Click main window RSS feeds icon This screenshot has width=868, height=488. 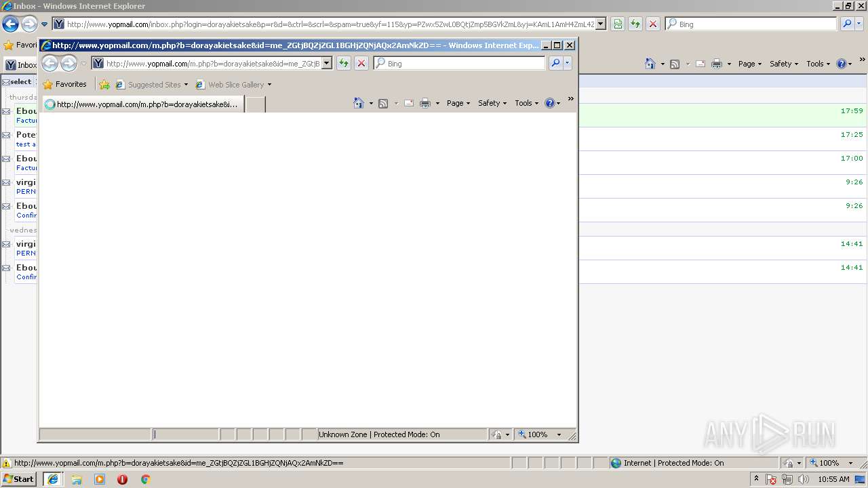(x=675, y=64)
